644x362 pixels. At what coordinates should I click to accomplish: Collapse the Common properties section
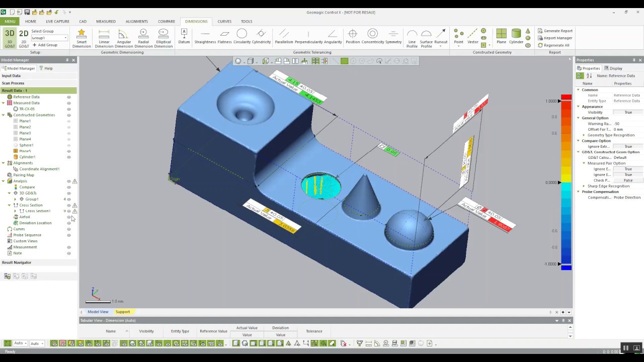578,90
